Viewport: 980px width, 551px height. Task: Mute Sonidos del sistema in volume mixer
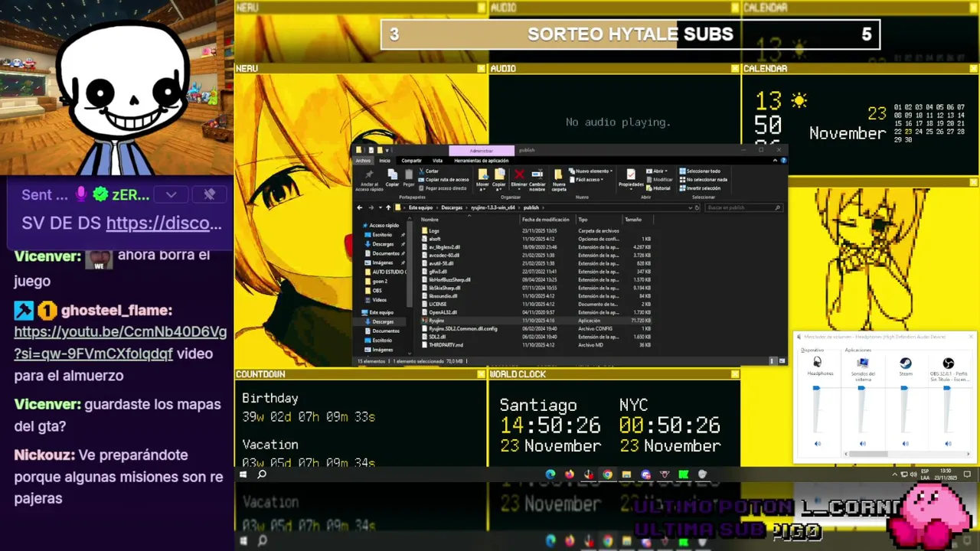tap(862, 443)
